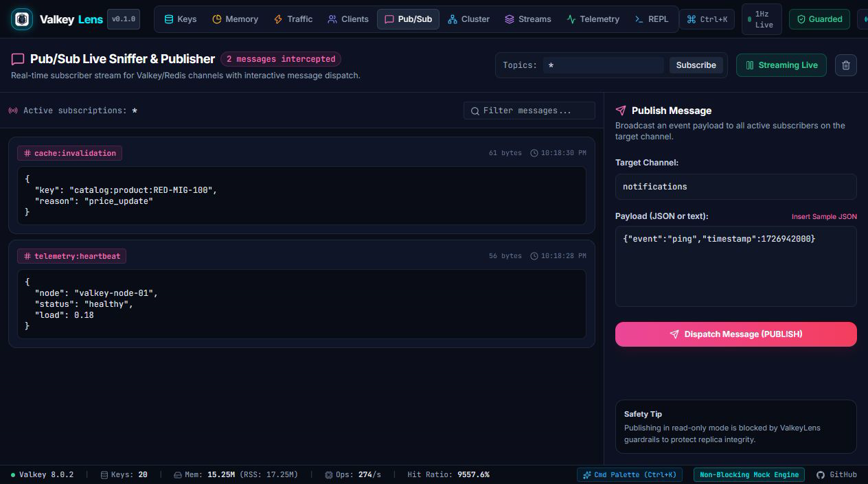The height and width of the screenshot is (484, 868).
Task: Open the Streams tab
Action: [528, 19]
